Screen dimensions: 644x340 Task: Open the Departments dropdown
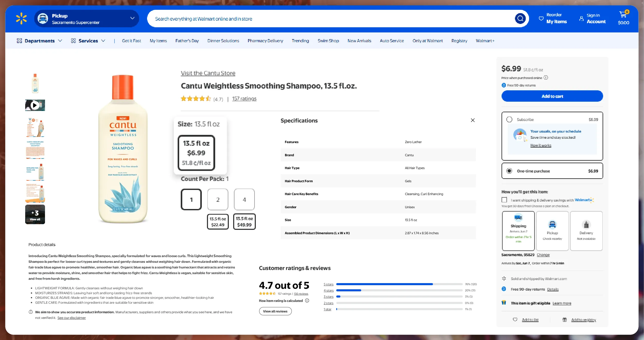[x=39, y=41]
